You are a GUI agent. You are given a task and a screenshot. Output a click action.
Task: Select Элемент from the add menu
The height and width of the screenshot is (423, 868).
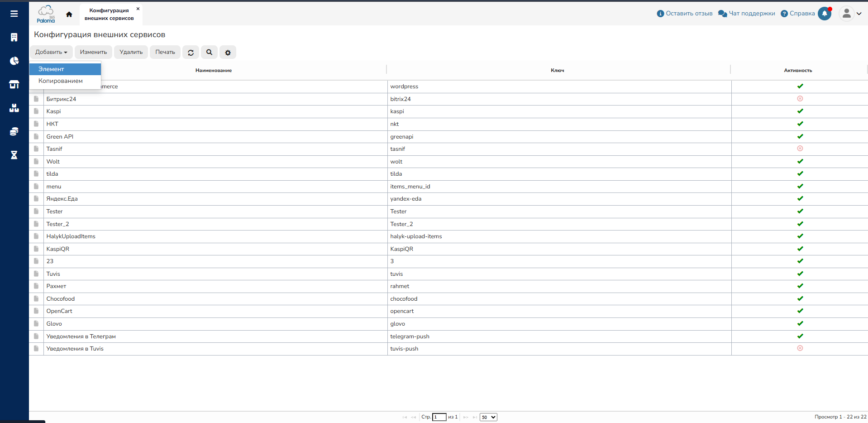pos(65,69)
